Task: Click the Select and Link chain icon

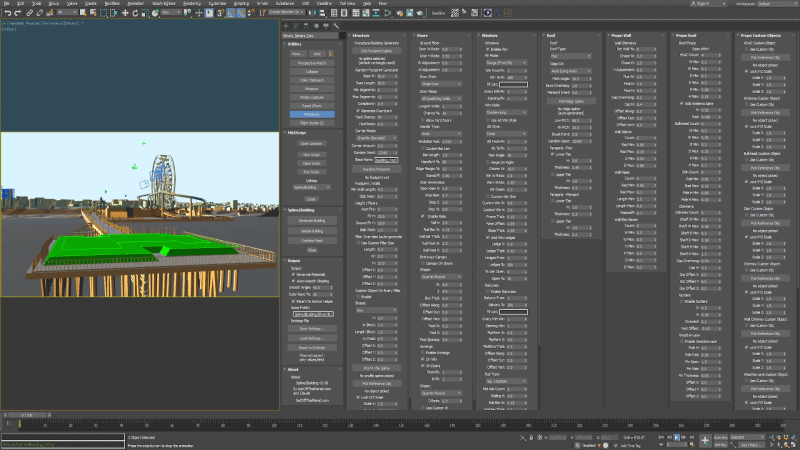Action: pyautogui.click(x=30, y=13)
